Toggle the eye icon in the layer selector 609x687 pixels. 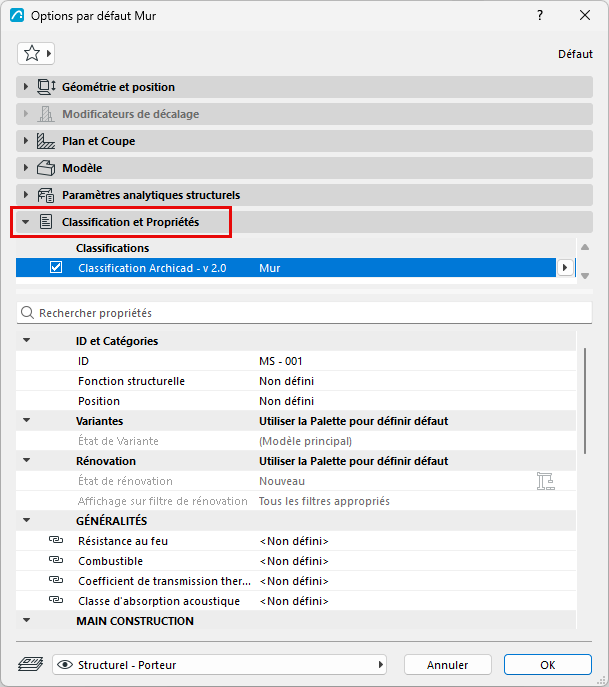(x=65, y=665)
